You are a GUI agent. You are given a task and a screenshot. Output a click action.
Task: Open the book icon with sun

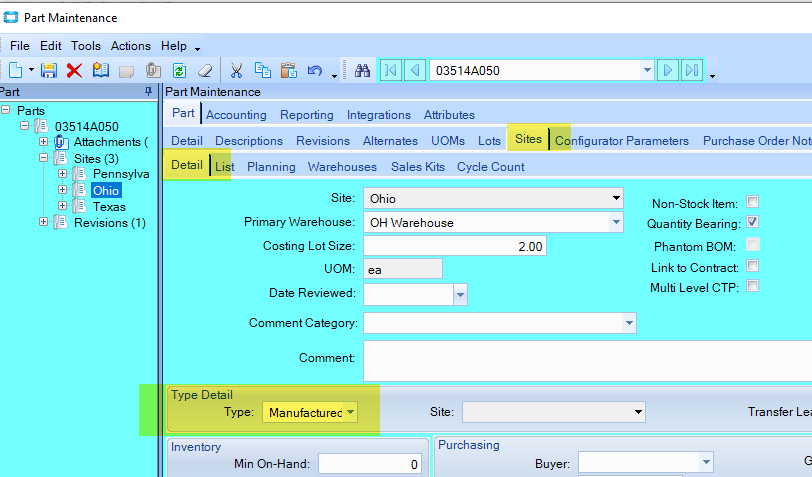coord(100,70)
